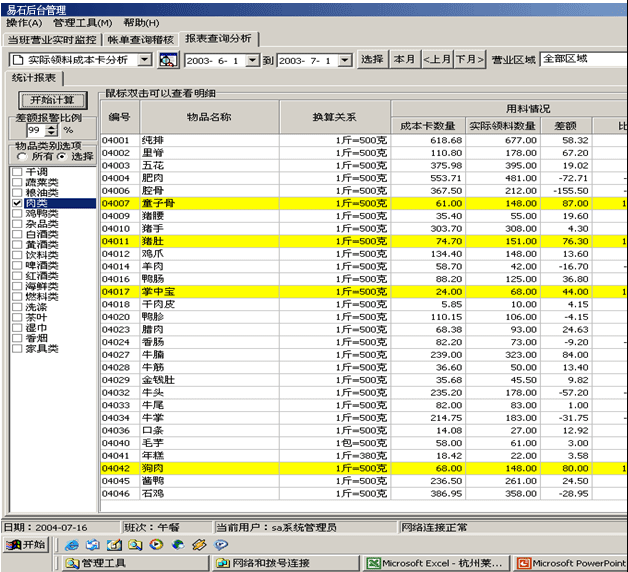The width and height of the screenshot is (628, 572).
Task: Open the end date 2003-7-1 dropdown
Action: (x=347, y=60)
